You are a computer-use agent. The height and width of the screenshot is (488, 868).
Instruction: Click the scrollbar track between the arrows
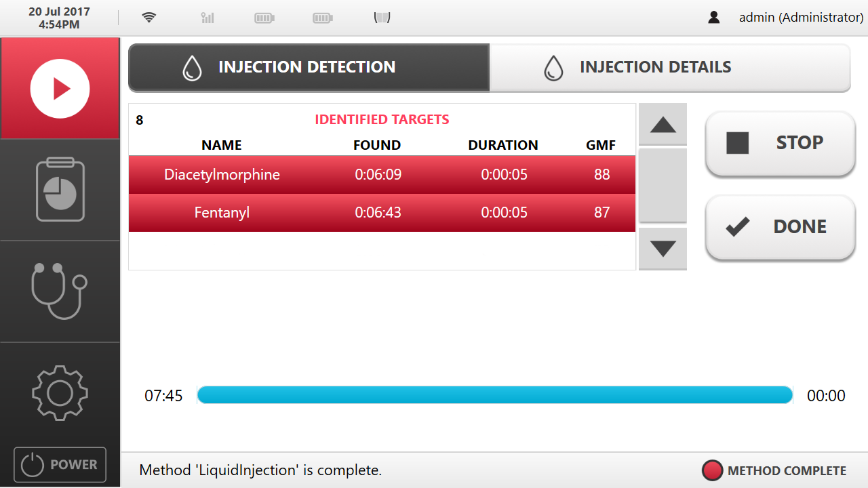663,185
